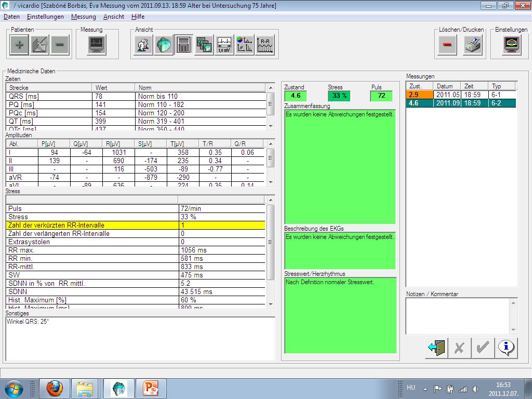
Task: Open Windows Explorer from the taskbar
Action: pos(85,389)
